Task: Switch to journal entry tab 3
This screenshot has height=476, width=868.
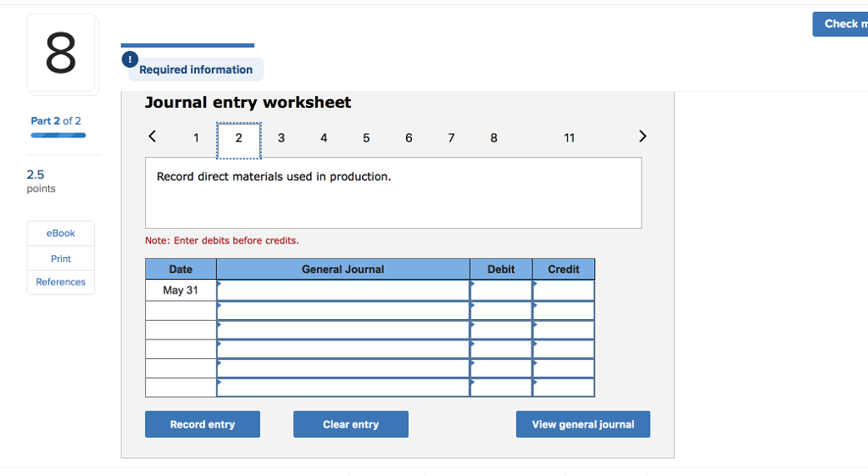Action: (281, 138)
